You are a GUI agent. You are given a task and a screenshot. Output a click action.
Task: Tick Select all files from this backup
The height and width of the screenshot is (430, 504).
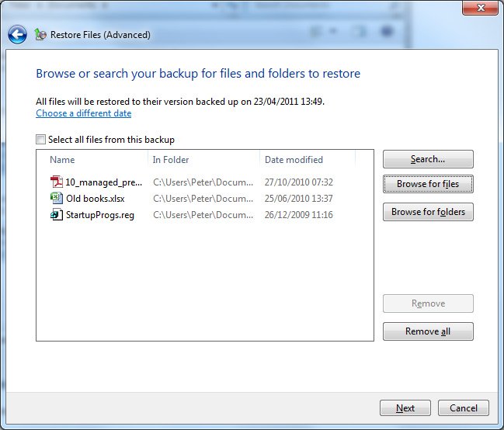click(x=41, y=140)
